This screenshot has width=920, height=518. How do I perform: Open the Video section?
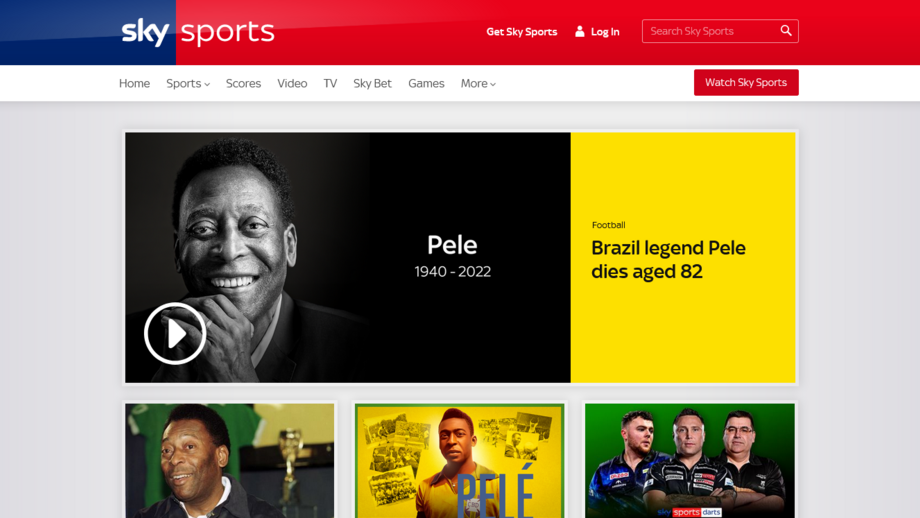tap(292, 83)
